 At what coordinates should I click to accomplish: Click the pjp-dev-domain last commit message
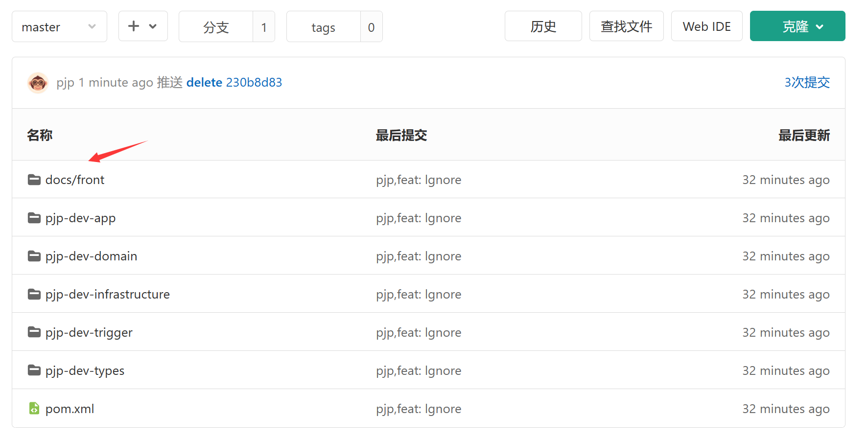419,256
